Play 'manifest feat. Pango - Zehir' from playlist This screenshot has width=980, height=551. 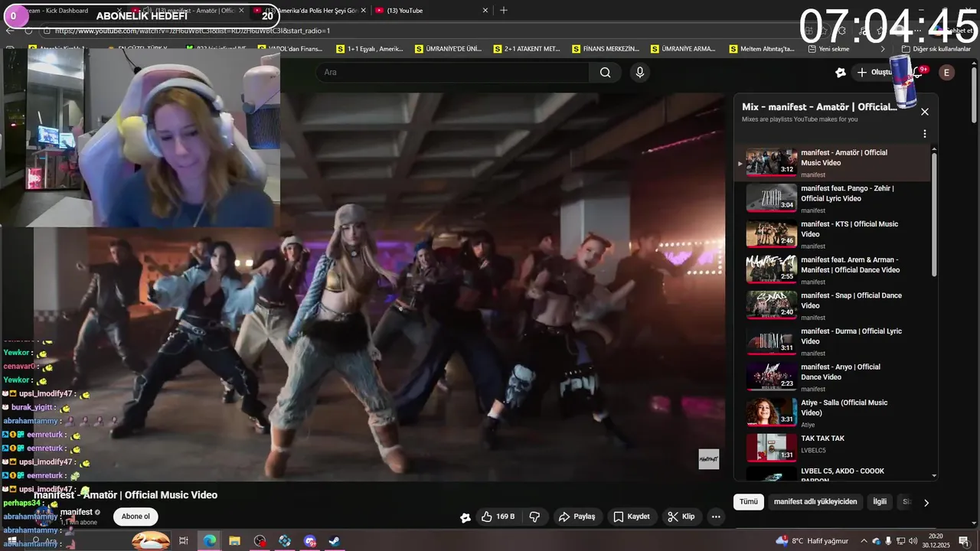[835, 198]
